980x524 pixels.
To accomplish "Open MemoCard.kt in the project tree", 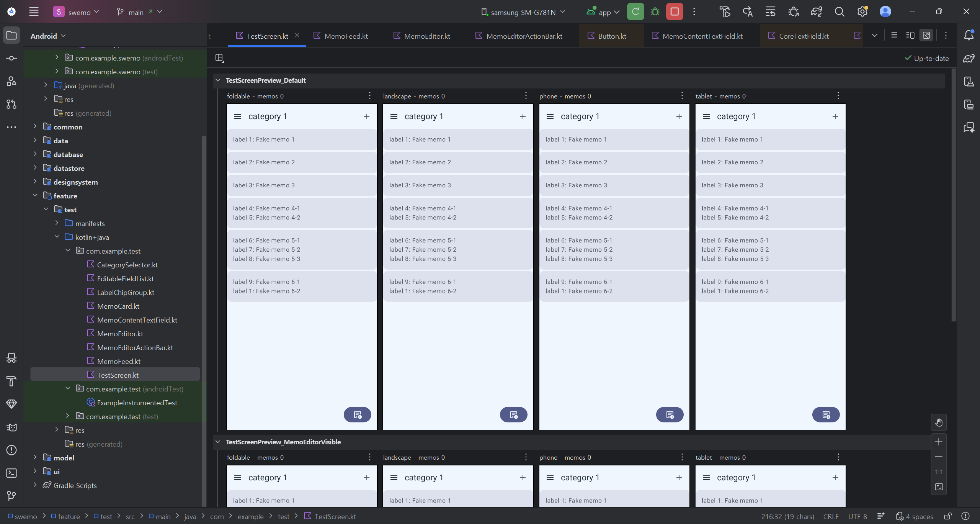I will (x=118, y=306).
